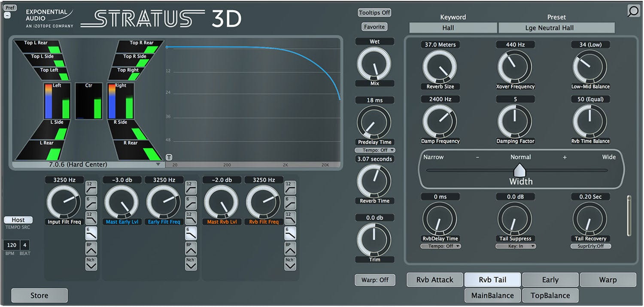Choose BP band-pass filter beside Early Filt Freq
Viewport: 644px width, 307px height.
191,248
